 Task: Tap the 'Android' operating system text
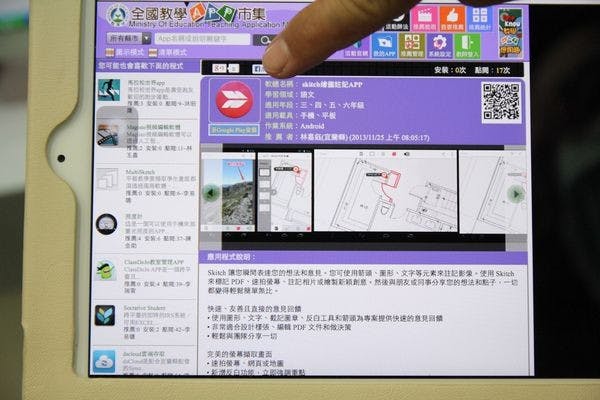312,126
